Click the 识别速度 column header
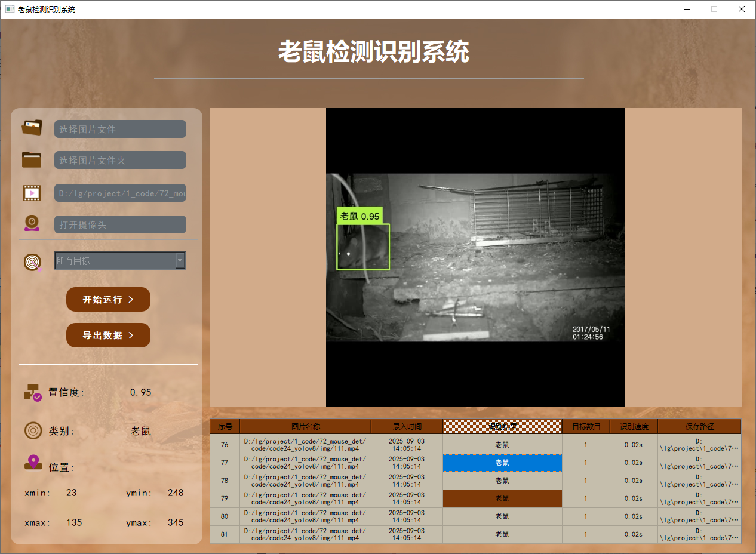This screenshot has height=554, width=756. [x=634, y=426]
